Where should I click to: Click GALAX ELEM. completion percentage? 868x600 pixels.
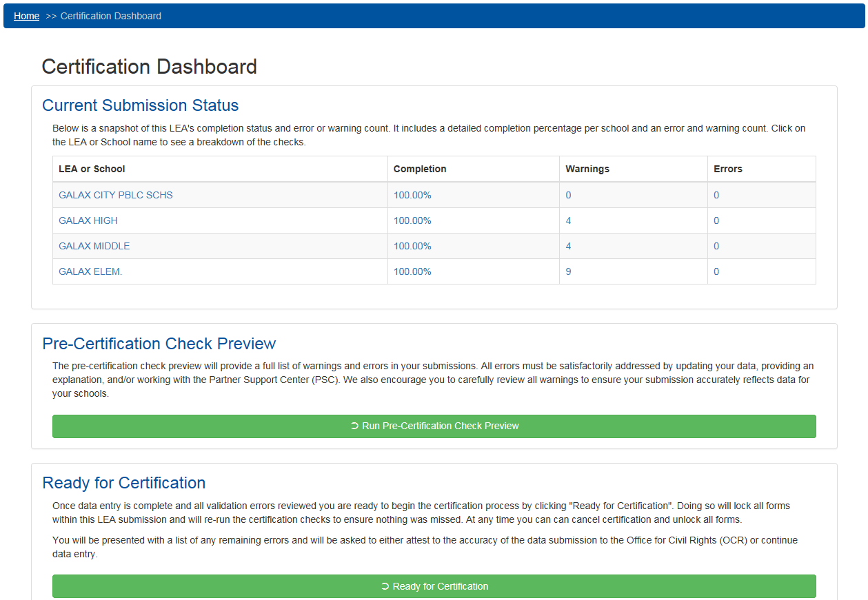point(412,271)
